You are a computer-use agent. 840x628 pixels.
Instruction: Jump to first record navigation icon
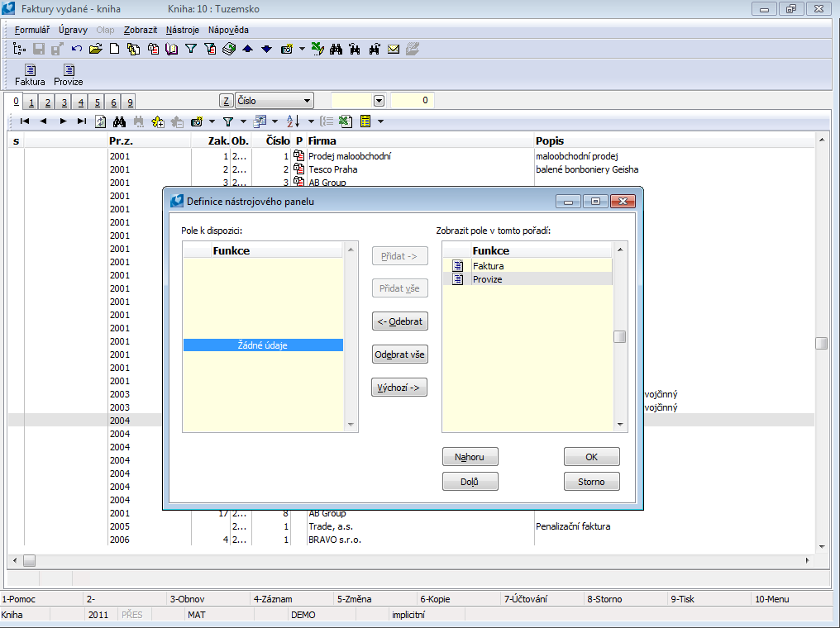coord(25,121)
